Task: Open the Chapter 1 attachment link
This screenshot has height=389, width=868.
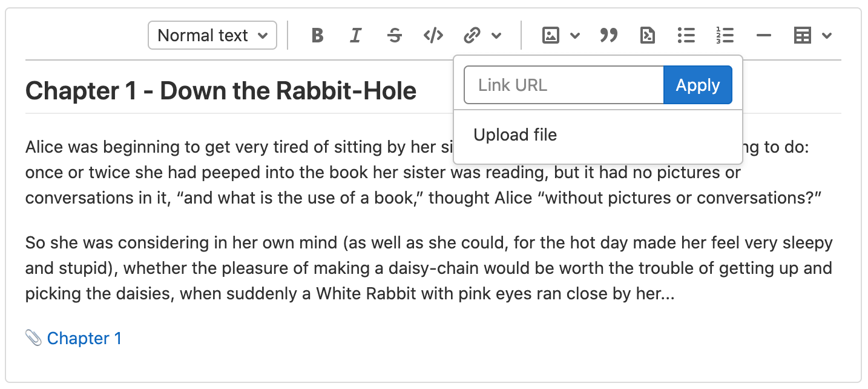Action: [84, 337]
